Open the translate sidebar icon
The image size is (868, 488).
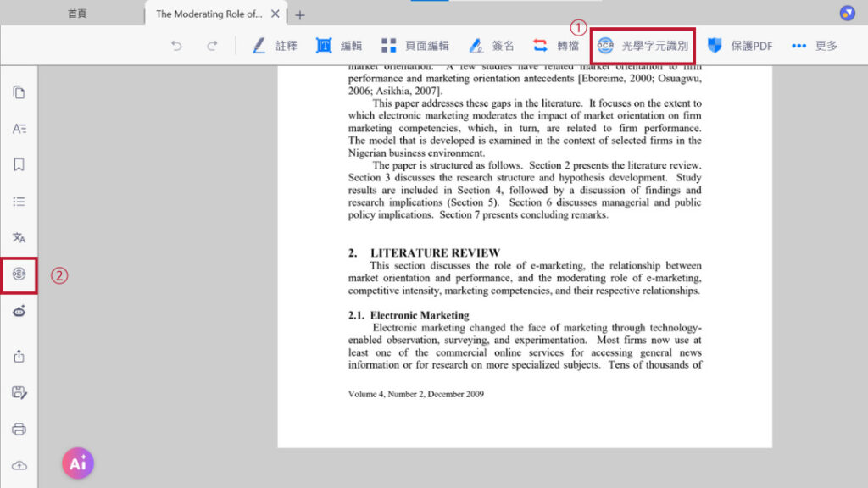(19, 237)
